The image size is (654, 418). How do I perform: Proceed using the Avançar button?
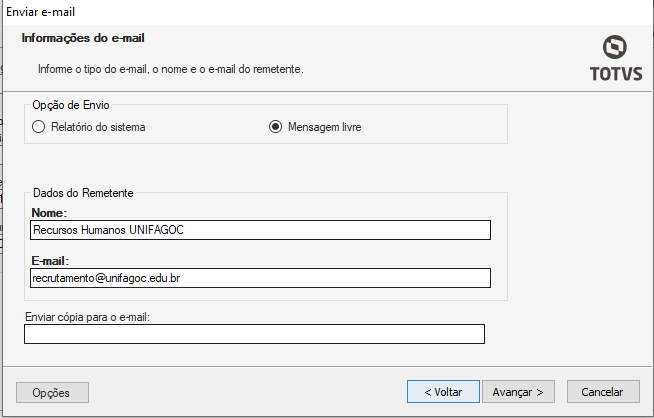tap(517, 392)
